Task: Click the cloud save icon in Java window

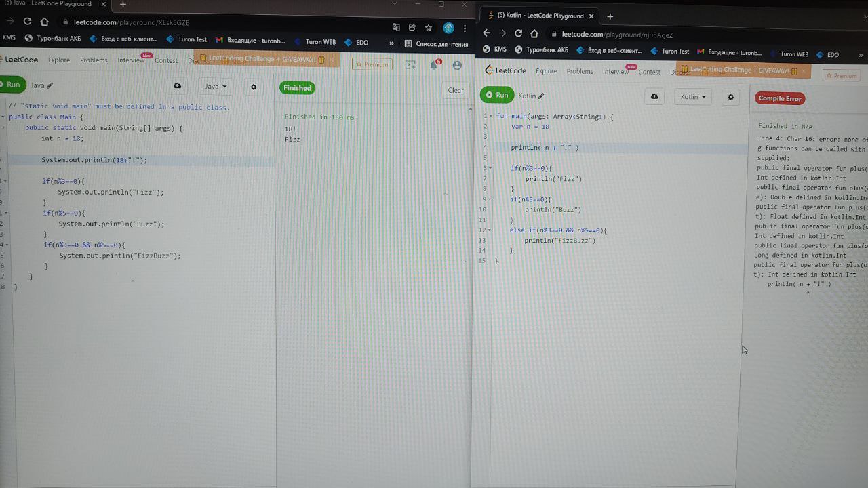Action: tap(178, 86)
